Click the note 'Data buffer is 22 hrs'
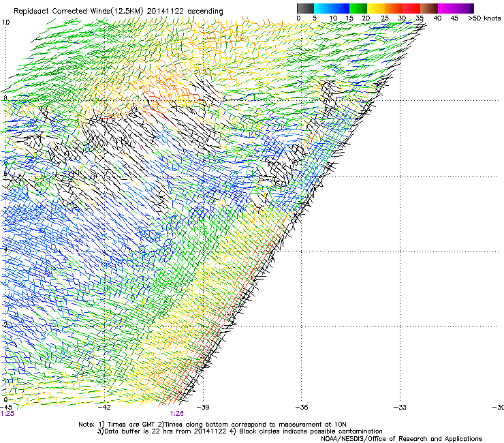The width and height of the screenshot is (504, 443). pos(139,431)
